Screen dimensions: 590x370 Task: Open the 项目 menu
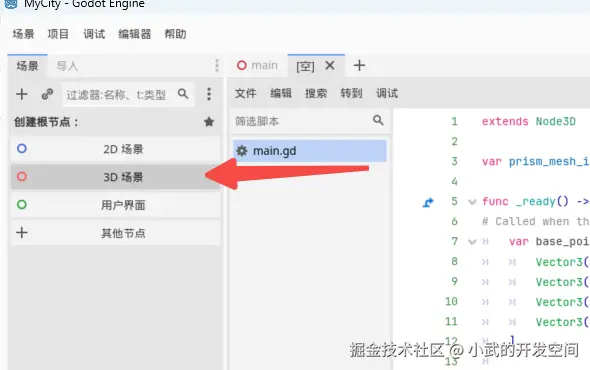(58, 34)
